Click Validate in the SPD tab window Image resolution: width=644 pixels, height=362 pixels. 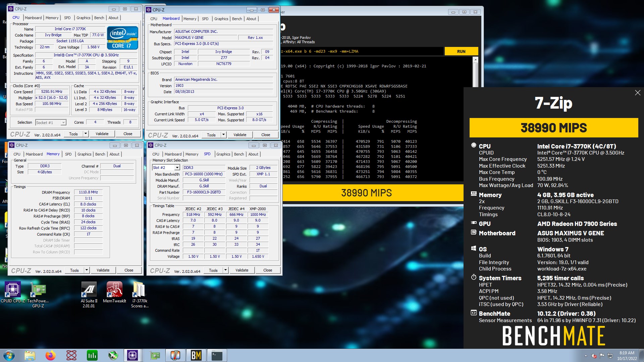point(242,270)
